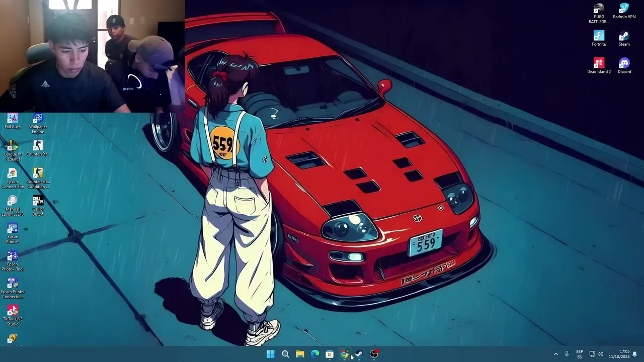Open File Explorer from the taskbar

[300, 354]
